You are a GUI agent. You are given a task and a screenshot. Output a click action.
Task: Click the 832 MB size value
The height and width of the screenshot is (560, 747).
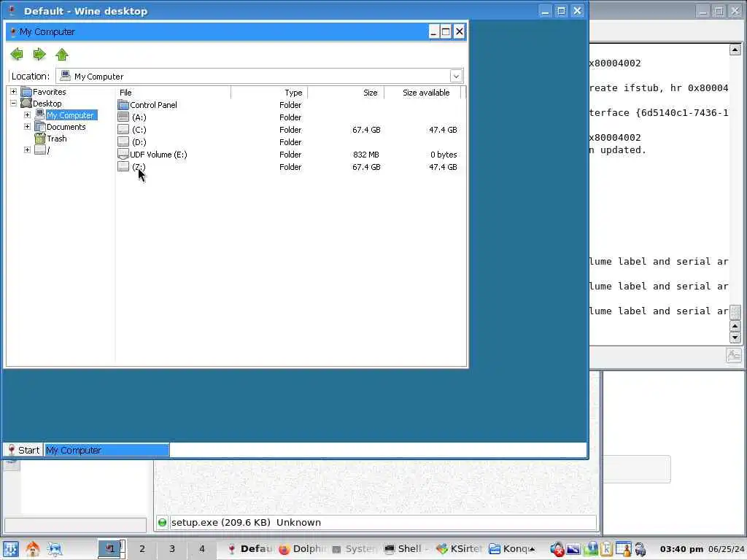tap(366, 155)
